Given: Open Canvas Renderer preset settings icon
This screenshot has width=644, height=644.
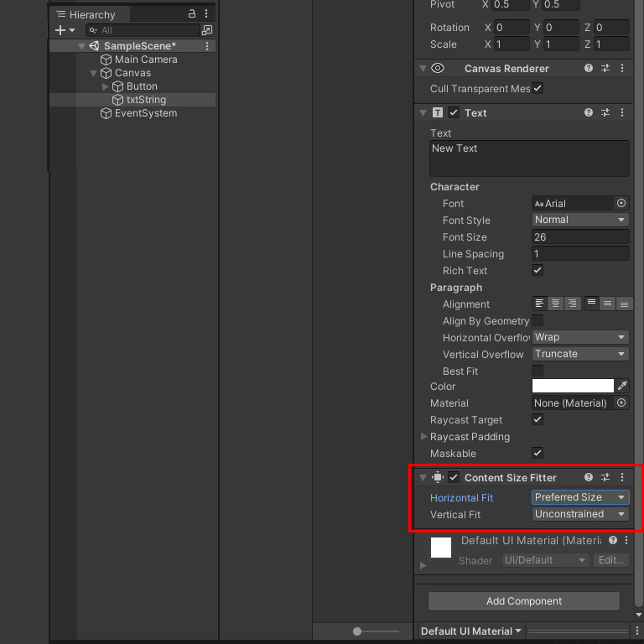Looking at the screenshot, I should click(x=605, y=68).
